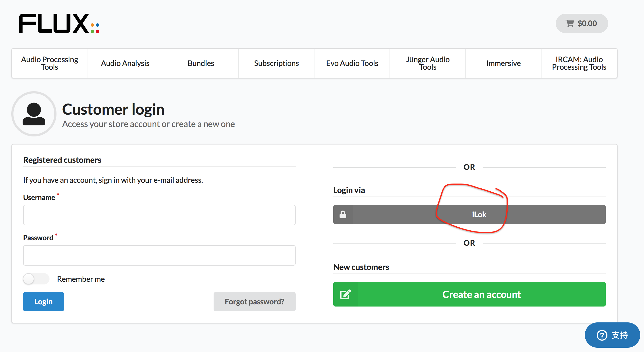The height and width of the screenshot is (352, 644).
Task: Click the pencil icon on Create an account
Action: pos(346,294)
